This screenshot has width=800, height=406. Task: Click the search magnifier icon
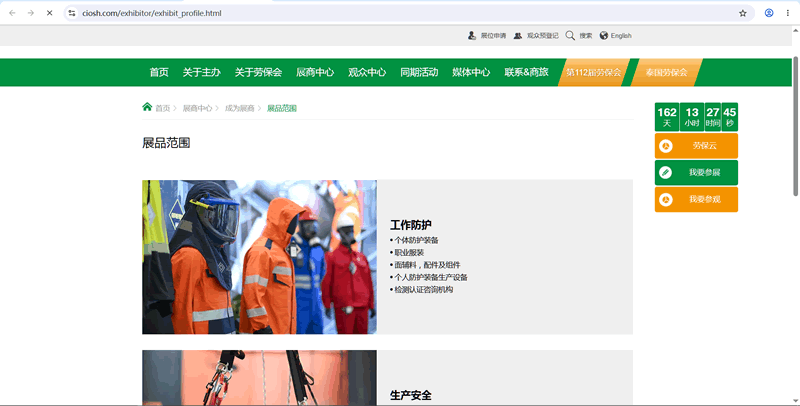[x=570, y=36]
